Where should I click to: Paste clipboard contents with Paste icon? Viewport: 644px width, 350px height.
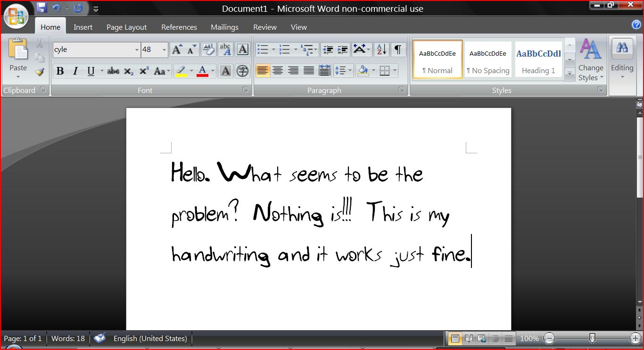[18, 50]
